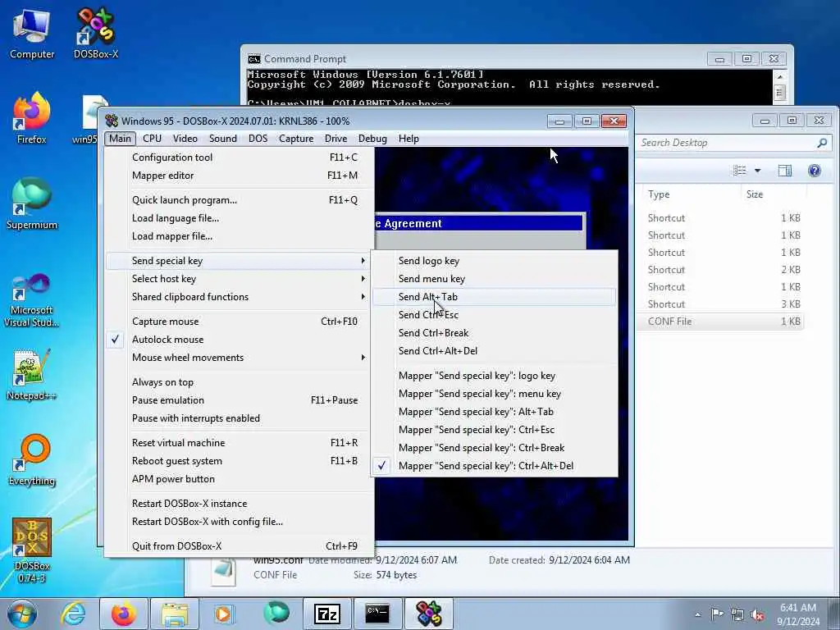Viewport: 840px width, 630px height.
Task: Open the DOS menu
Action: click(258, 139)
